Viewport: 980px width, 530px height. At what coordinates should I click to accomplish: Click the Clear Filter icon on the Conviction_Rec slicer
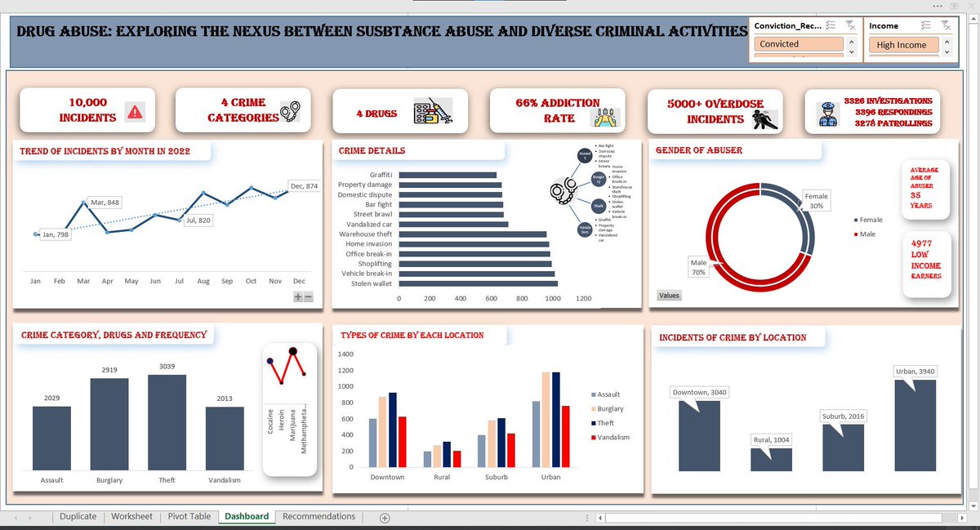(853, 26)
